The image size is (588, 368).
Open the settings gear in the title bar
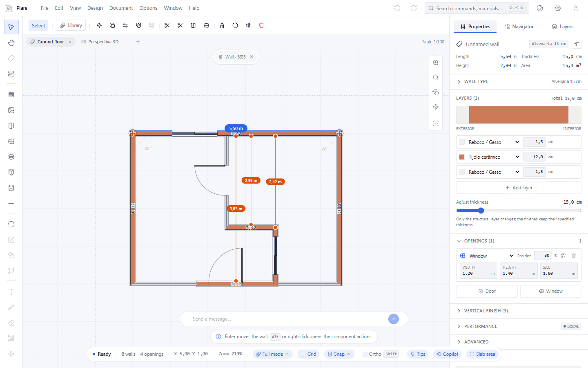point(558,8)
